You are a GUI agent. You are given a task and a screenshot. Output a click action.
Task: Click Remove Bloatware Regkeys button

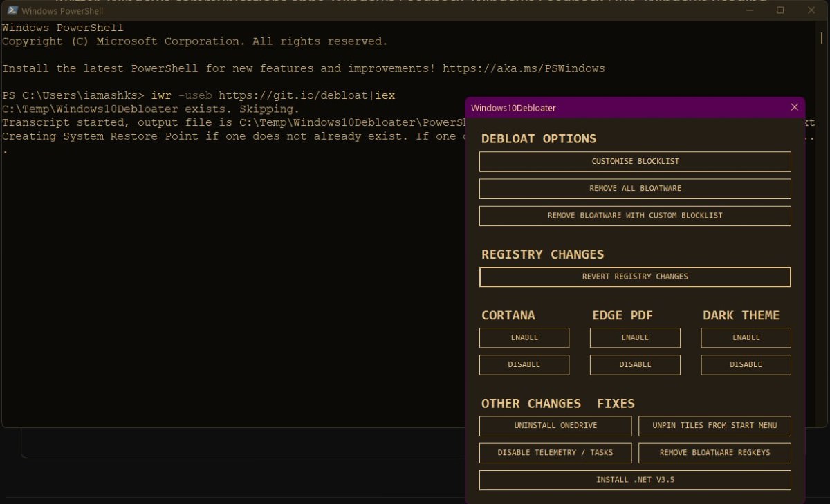click(x=714, y=452)
